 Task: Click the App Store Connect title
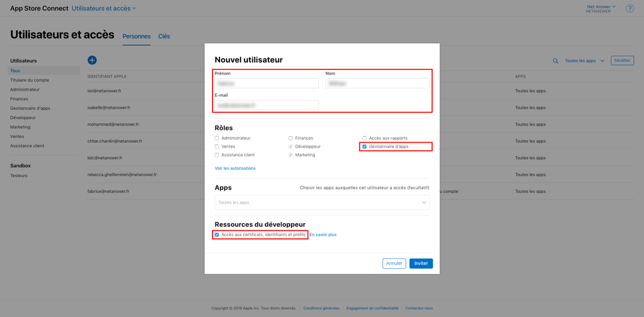40,8
